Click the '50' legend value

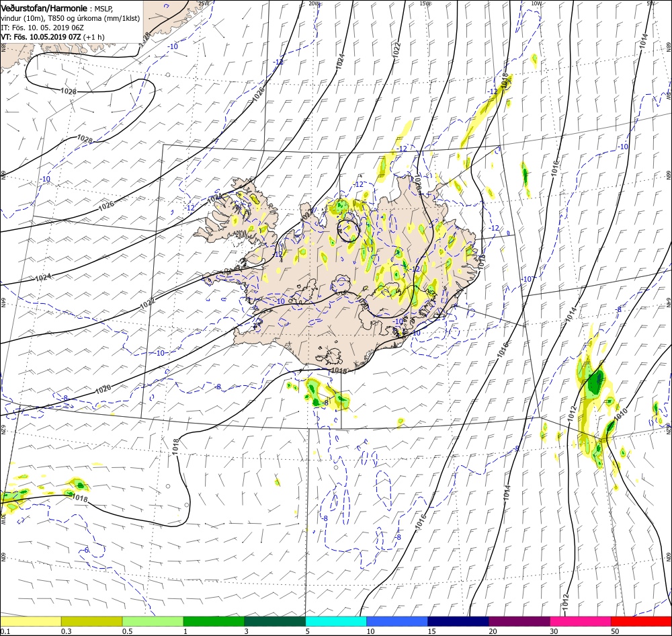(615, 631)
